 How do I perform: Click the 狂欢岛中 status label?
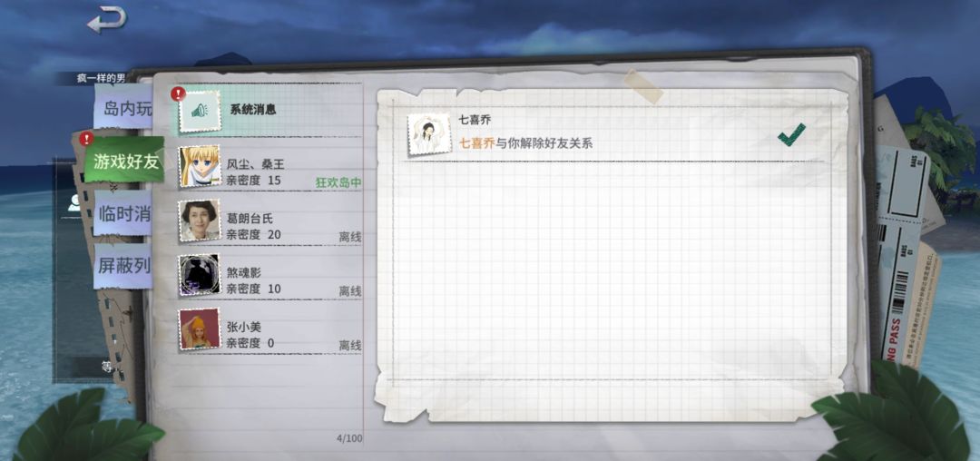[338, 183]
